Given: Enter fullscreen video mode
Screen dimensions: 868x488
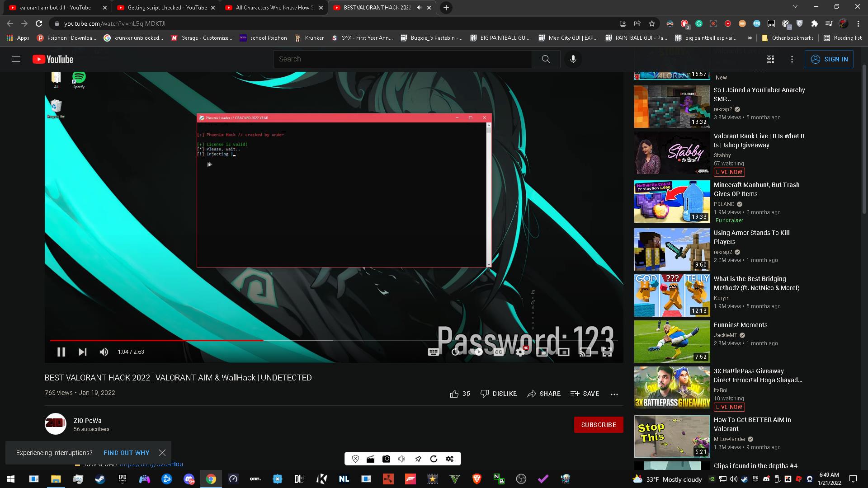Looking at the screenshot, I should pos(607,352).
